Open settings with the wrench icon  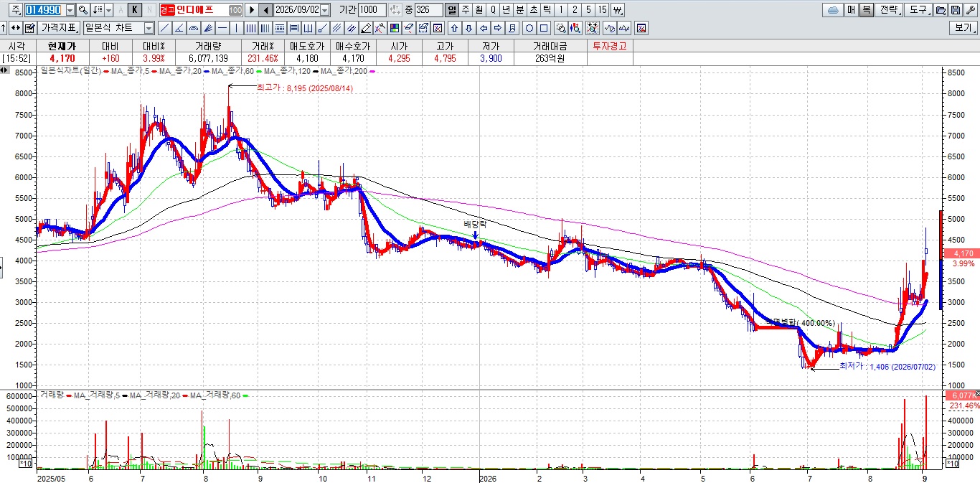pyautogui.click(x=970, y=10)
